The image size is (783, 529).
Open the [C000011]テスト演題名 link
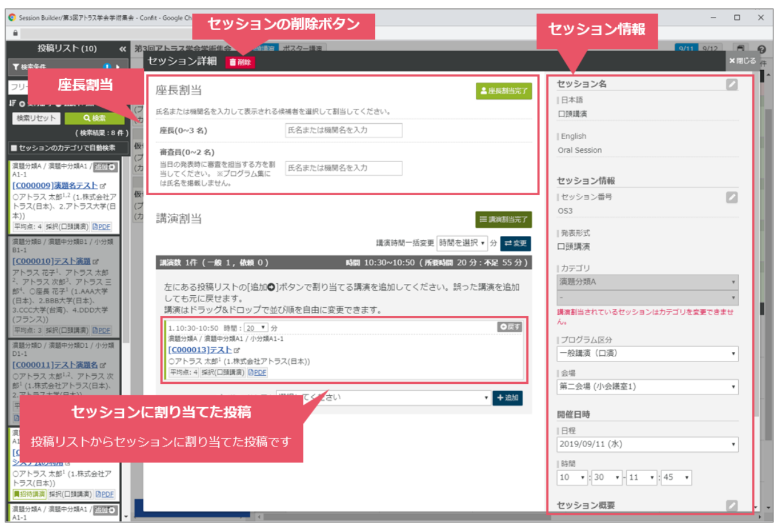point(55,365)
